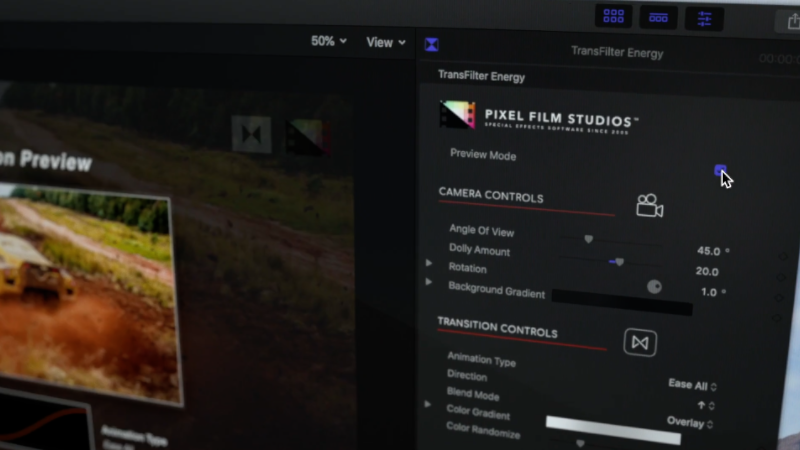
Task: Open the Share export icon
Action: point(792,21)
